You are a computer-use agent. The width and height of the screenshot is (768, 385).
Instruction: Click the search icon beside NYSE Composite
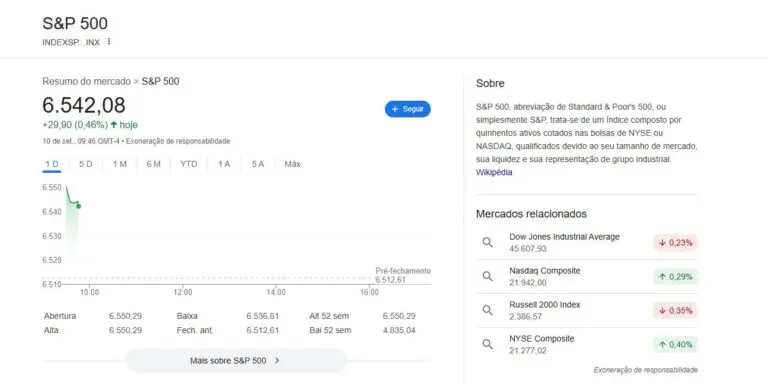487,344
